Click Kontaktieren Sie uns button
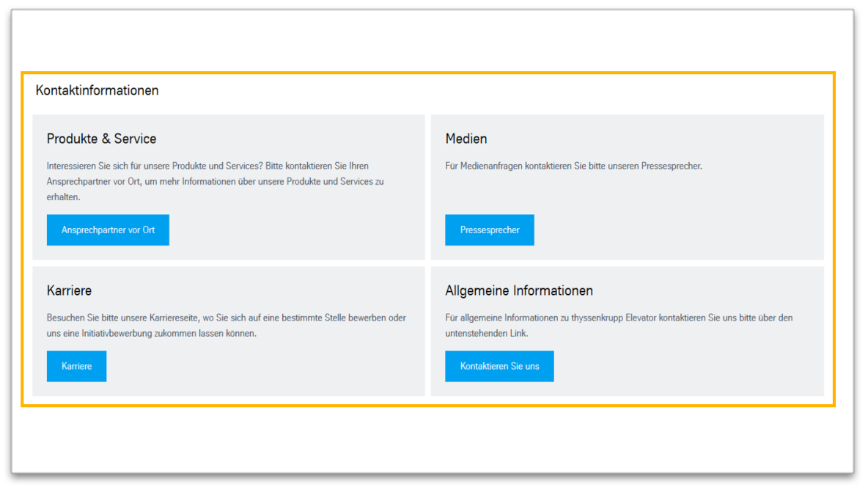868x487 pixels. [499, 366]
